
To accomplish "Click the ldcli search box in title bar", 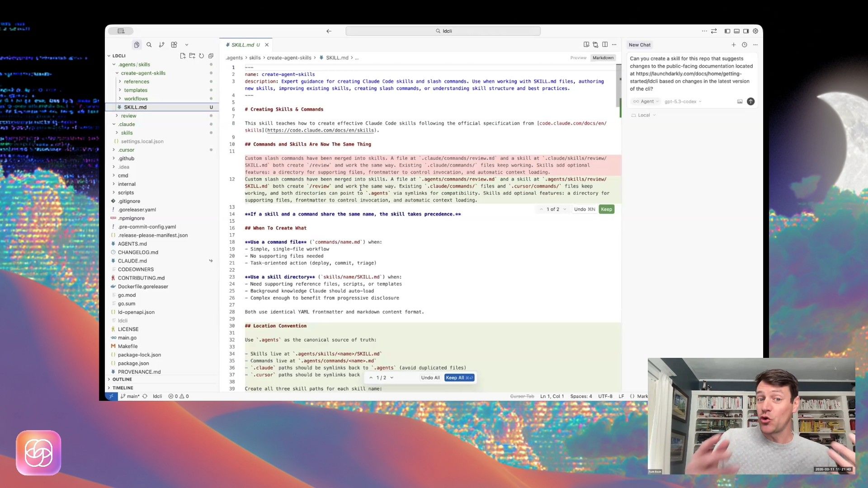I will tap(443, 31).
